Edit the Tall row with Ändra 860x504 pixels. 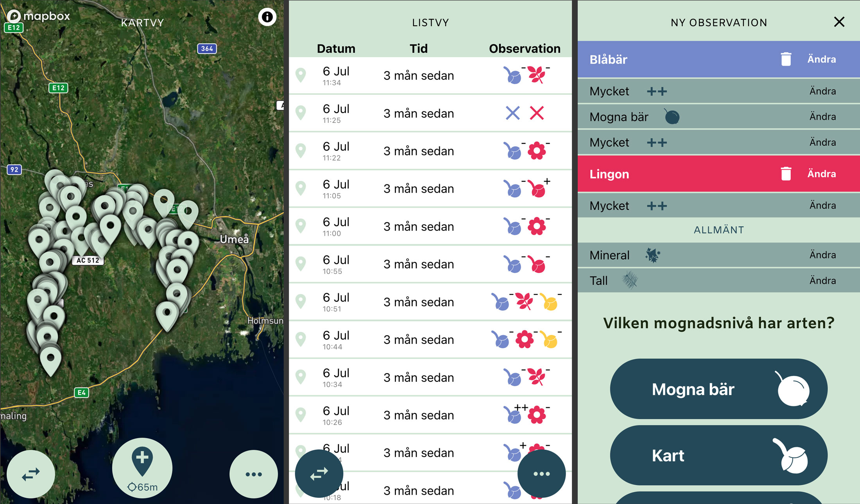[x=822, y=281]
